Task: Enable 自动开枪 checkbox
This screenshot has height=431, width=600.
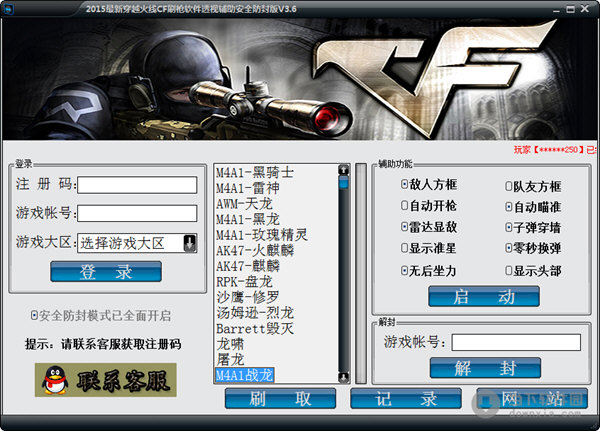Action: click(x=404, y=206)
